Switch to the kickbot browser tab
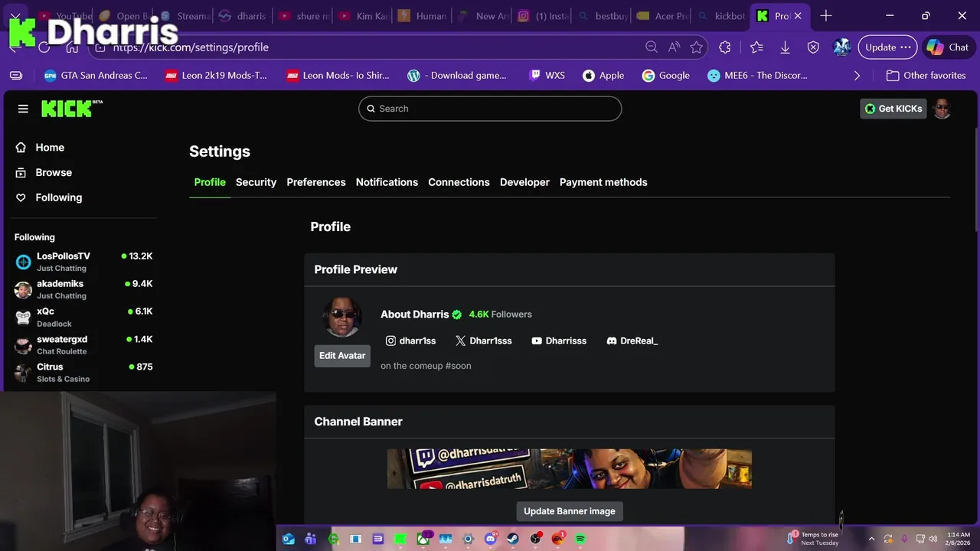Viewport: 980px width, 551px height. (x=722, y=16)
